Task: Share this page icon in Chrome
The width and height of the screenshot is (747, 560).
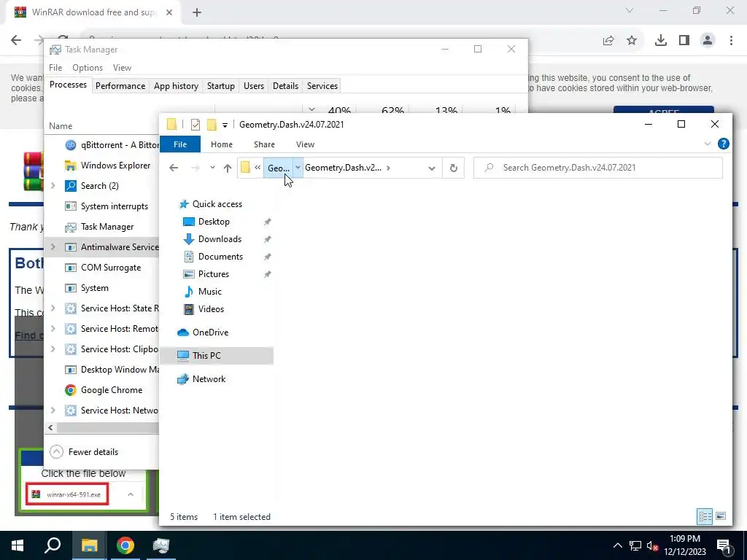Action: point(608,41)
